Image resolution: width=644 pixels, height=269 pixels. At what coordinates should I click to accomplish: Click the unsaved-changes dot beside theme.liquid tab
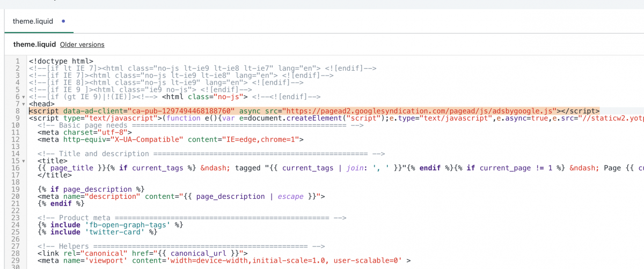[64, 21]
